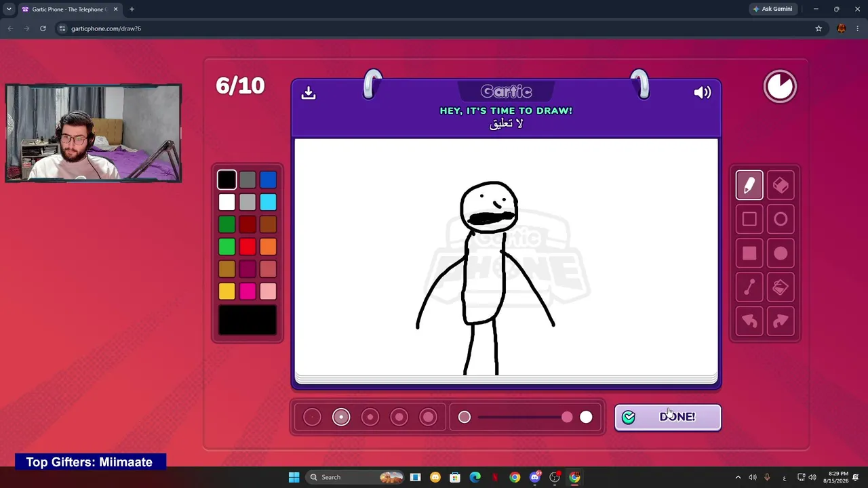Pick the maroon color swatch
Viewport: 868px width, 488px height.
248,269
